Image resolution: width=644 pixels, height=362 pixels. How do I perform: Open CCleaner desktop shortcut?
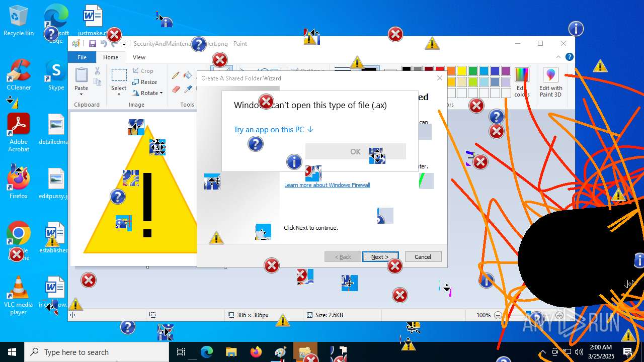[19, 74]
